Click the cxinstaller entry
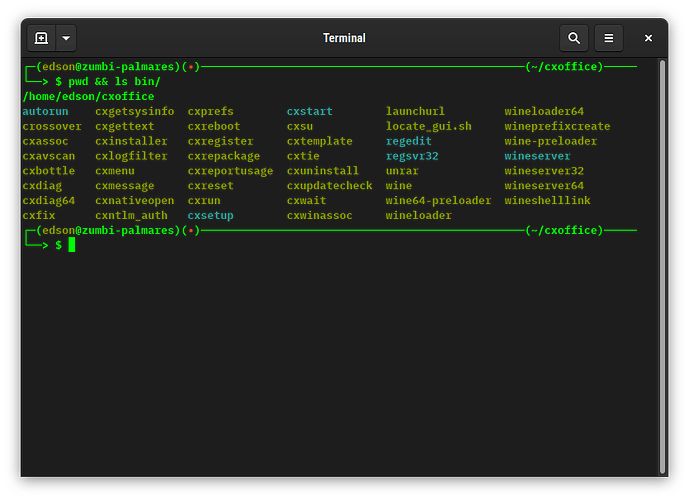This screenshot has width=689, height=500. click(131, 141)
